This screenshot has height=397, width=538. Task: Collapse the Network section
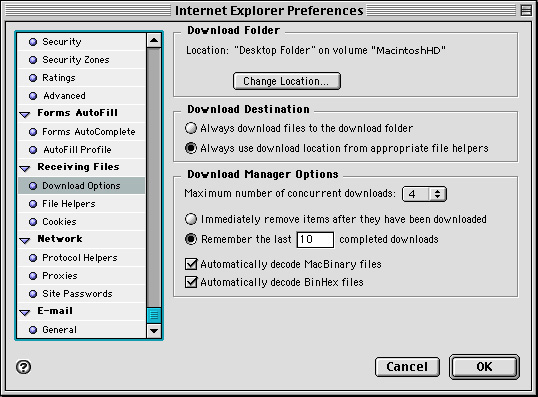[x=25, y=240]
